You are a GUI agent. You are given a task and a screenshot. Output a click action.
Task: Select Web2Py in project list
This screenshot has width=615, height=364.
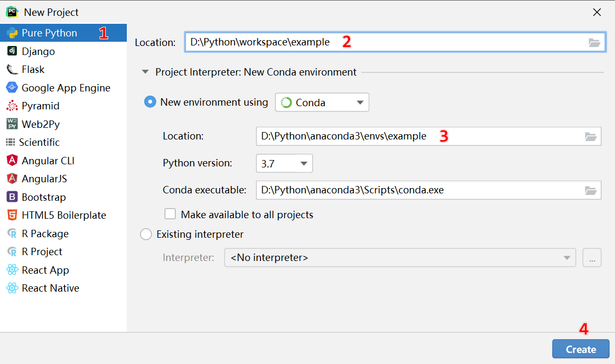point(63,124)
